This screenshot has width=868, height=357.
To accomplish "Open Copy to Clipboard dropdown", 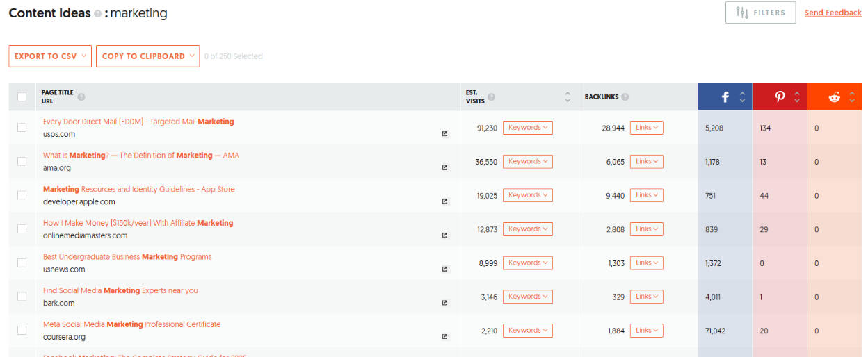I will (147, 56).
